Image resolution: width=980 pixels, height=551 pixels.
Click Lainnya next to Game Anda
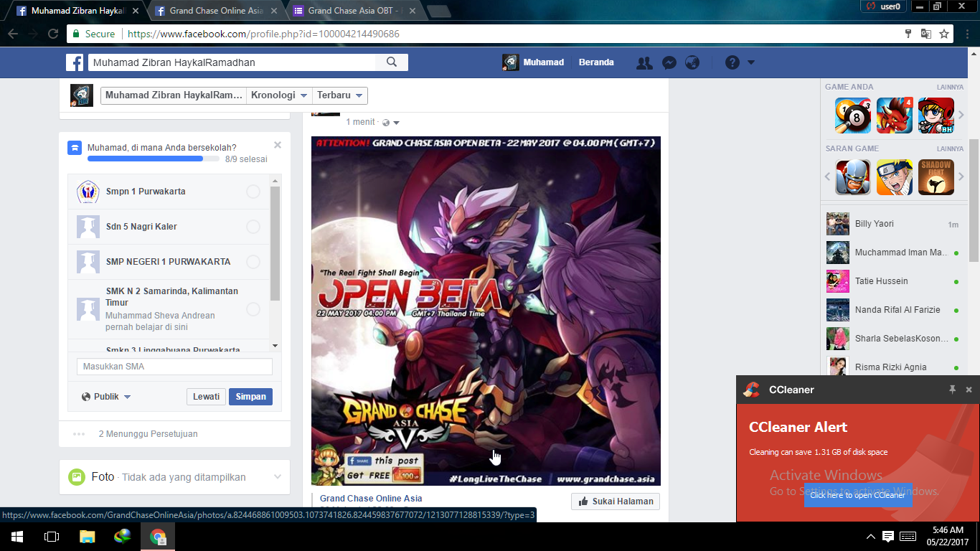tap(950, 88)
